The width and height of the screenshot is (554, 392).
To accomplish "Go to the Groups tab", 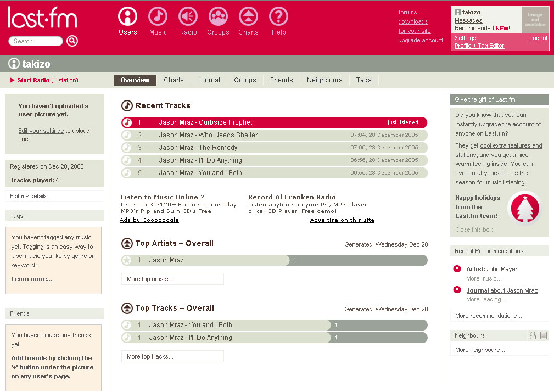I will coord(245,80).
